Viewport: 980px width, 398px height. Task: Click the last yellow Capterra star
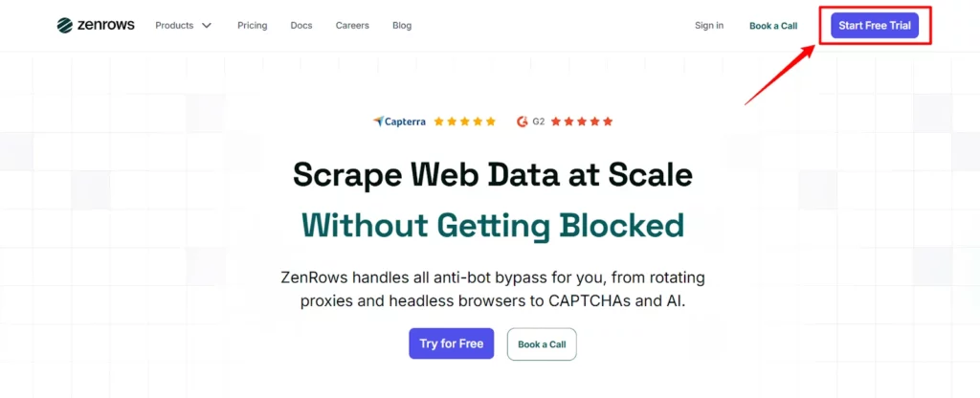coord(491,122)
